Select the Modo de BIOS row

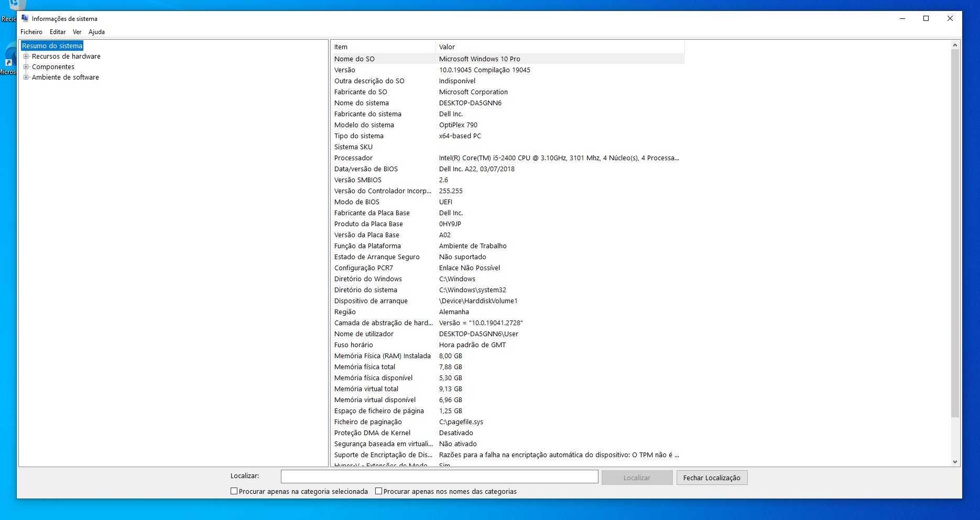click(508, 202)
